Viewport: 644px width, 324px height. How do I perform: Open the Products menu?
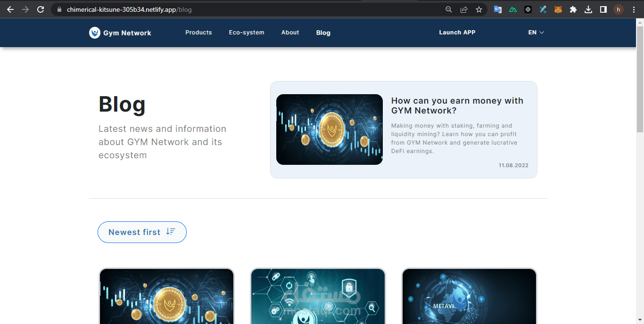198,32
